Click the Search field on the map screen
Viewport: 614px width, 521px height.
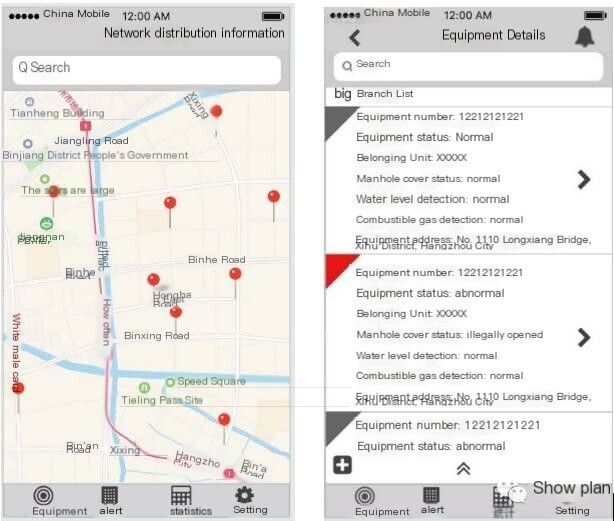[x=147, y=70]
